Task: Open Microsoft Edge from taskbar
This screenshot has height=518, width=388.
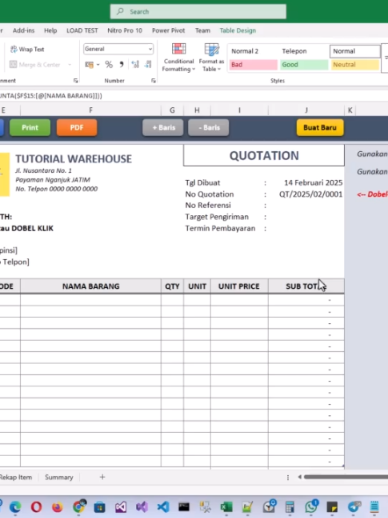Action: [15, 507]
